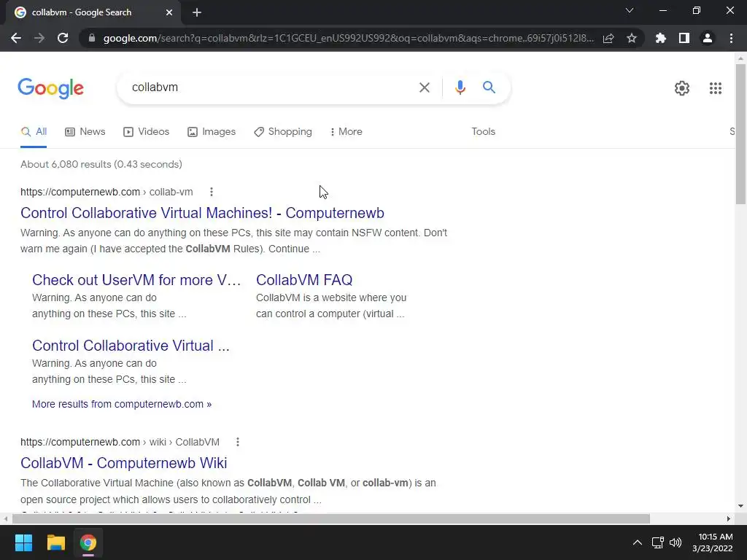This screenshot has height=560, width=747.
Task: Open the search Tools options
Action: (x=483, y=132)
